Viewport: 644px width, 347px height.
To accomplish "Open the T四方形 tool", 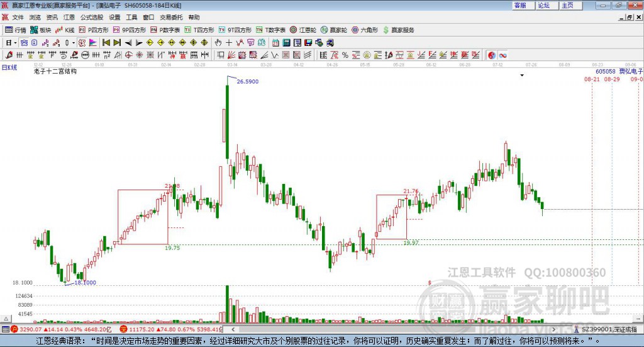I will [199, 30].
